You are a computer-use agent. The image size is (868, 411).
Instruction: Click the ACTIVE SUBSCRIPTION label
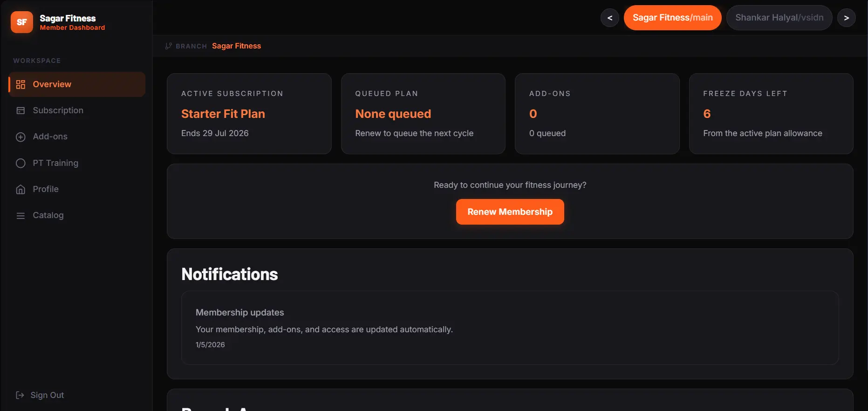click(x=232, y=94)
